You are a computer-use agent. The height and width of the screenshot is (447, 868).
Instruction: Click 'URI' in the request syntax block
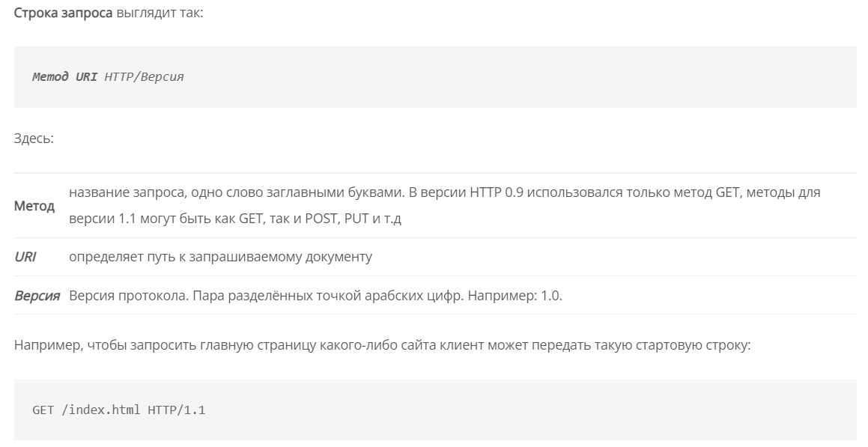click(x=86, y=76)
